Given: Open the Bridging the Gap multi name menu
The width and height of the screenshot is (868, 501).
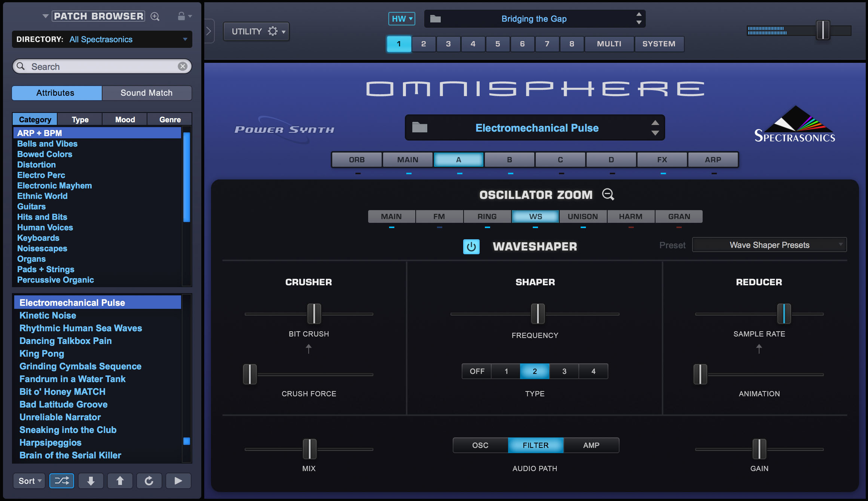Looking at the screenshot, I should [534, 19].
